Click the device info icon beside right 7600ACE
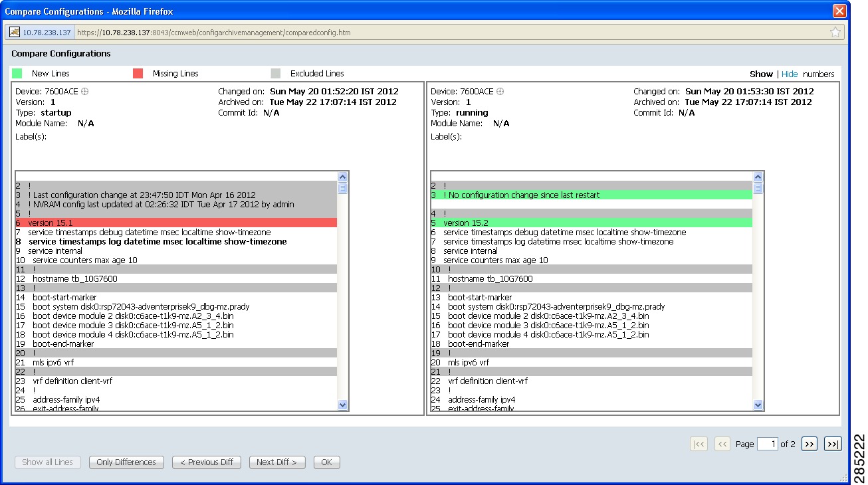 [500, 92]
